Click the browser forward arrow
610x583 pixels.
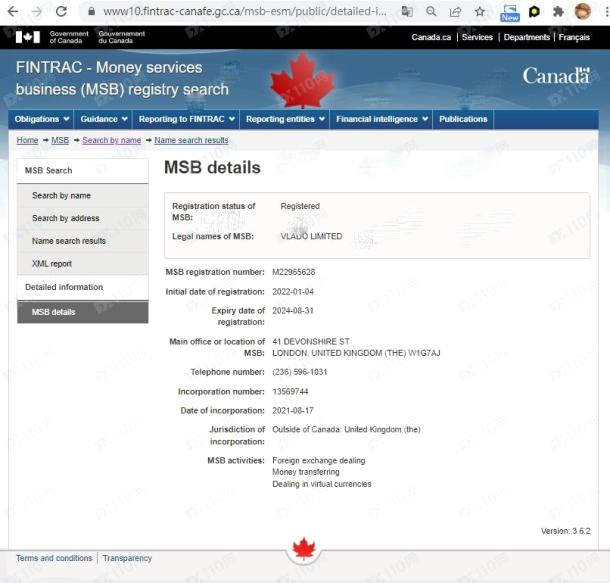[37, 12]
